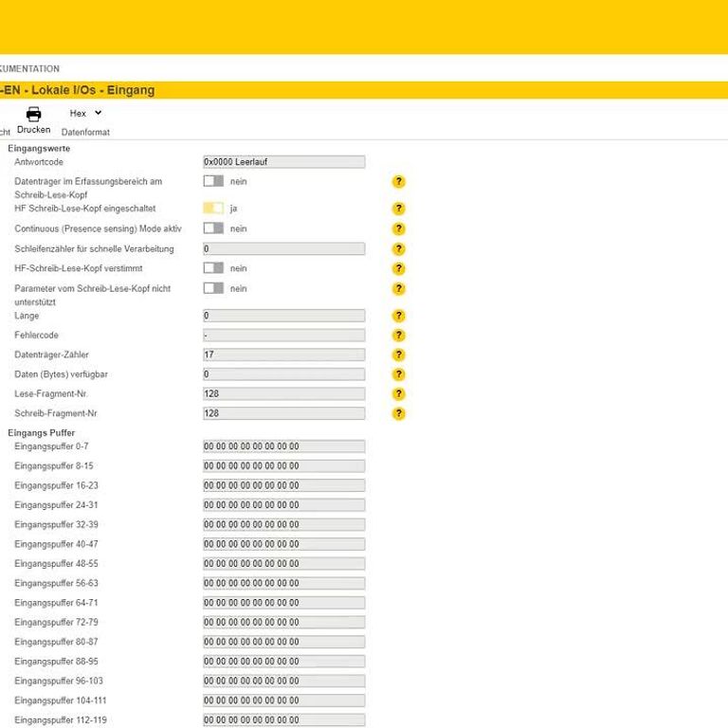Click the Drucken printer icon
This screenshot has height=728, width=728.
pyautogui.click(x=33, y=114)
